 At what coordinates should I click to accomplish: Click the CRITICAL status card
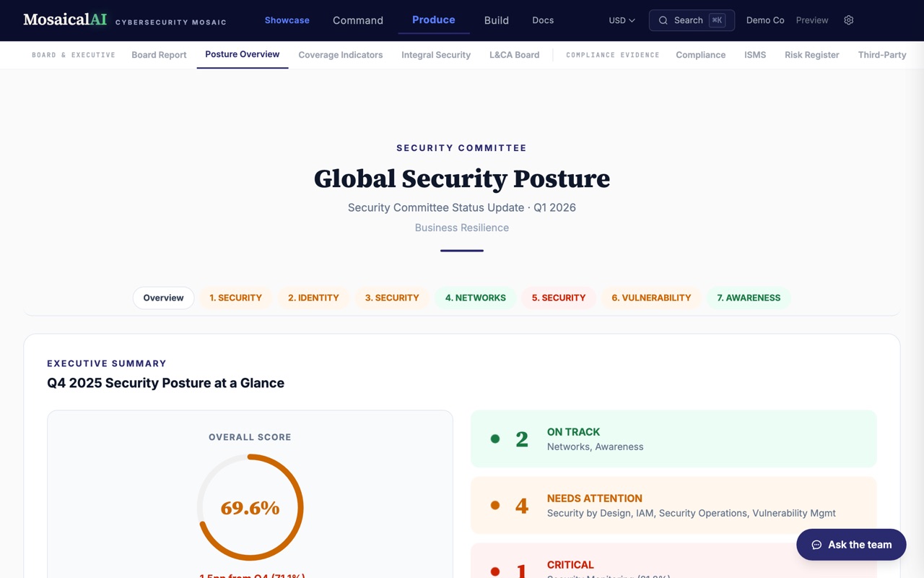[x=674, y=561]
